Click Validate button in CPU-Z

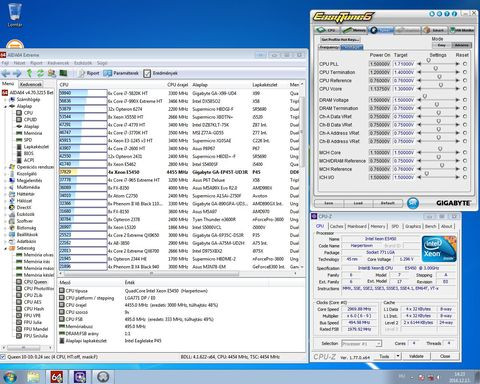(x=416, y=356)
